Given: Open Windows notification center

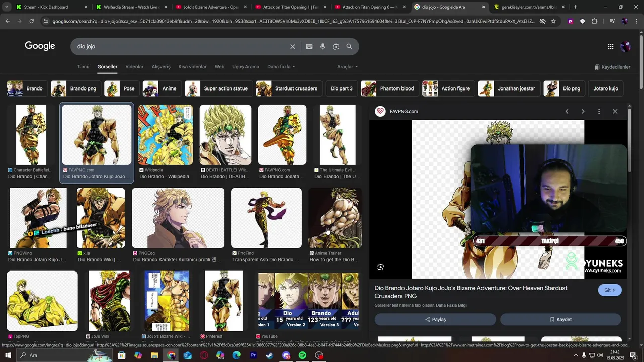Looking at the screenshot, I should pos(633,355).
